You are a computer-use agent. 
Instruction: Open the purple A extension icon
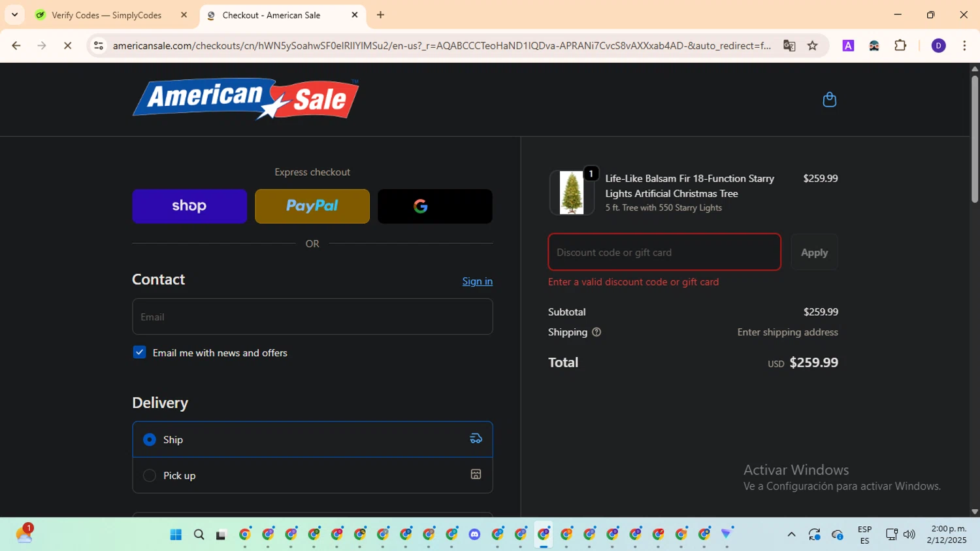848,46
